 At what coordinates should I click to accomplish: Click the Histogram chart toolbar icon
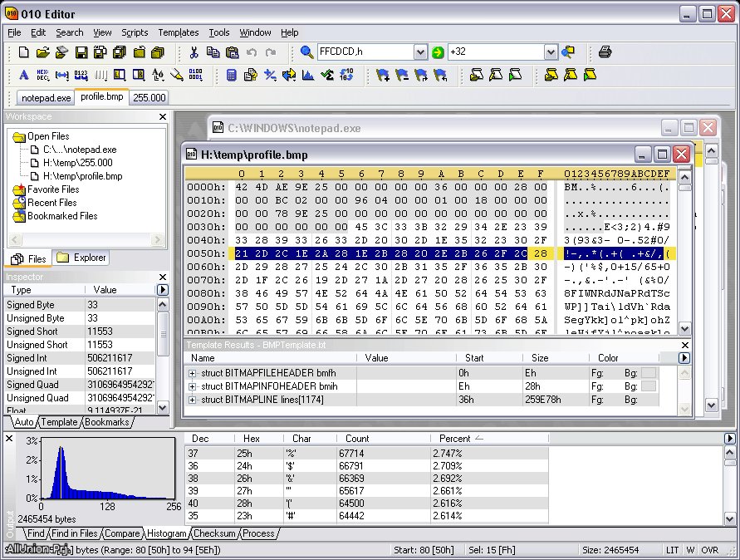(308, 75)
